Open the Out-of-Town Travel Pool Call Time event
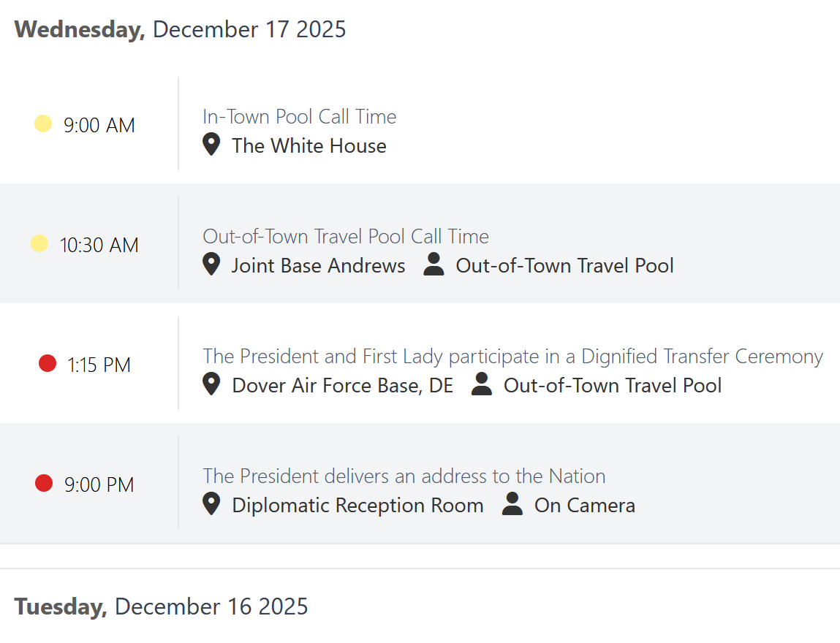This screenshot has width=840, height=643. 346,237
